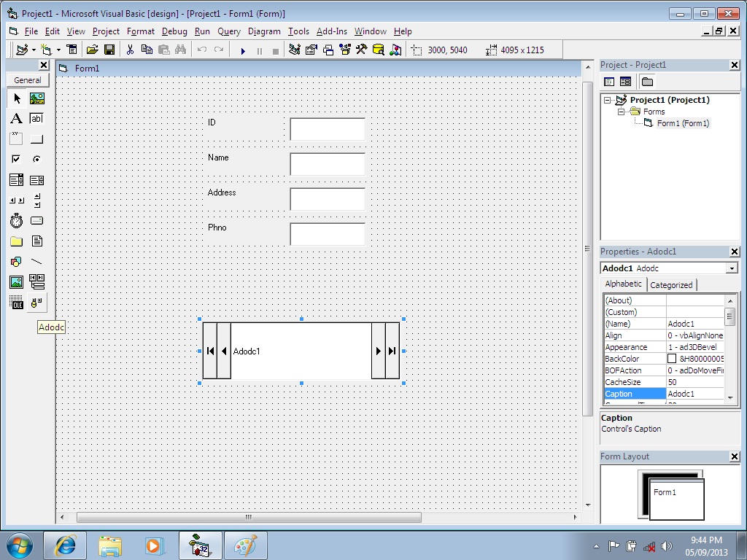Open the Debug menu
This screenshot has width=747, height=560.
pos(174,31)
